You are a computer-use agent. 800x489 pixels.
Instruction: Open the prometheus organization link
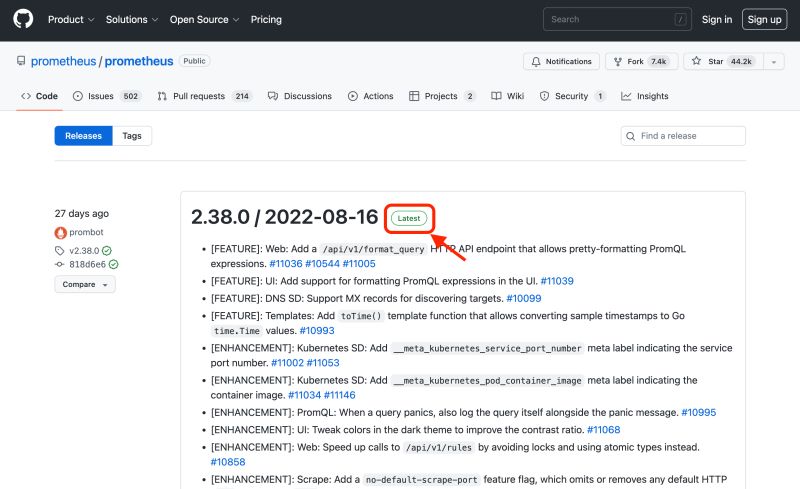click(63, 61)
